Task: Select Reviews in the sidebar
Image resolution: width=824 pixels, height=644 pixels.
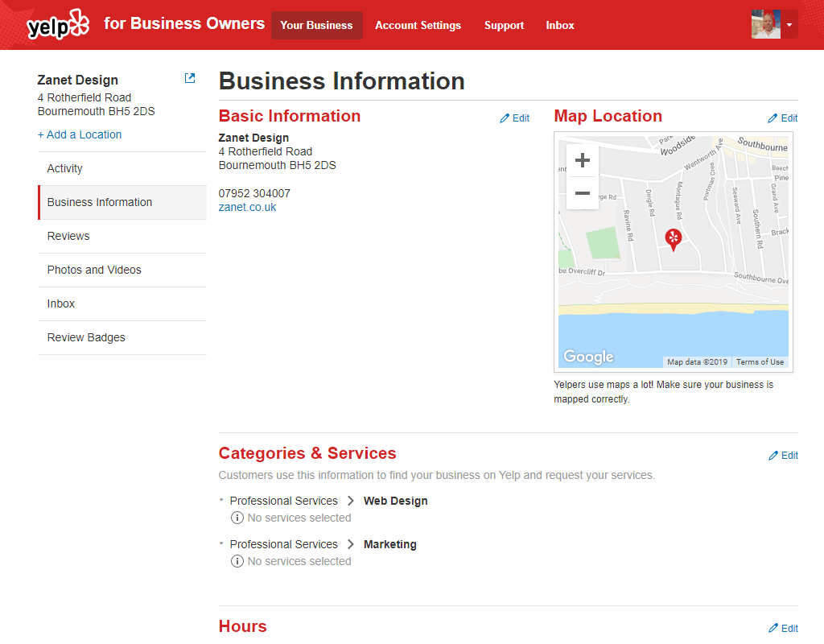Action: (68, 236)
